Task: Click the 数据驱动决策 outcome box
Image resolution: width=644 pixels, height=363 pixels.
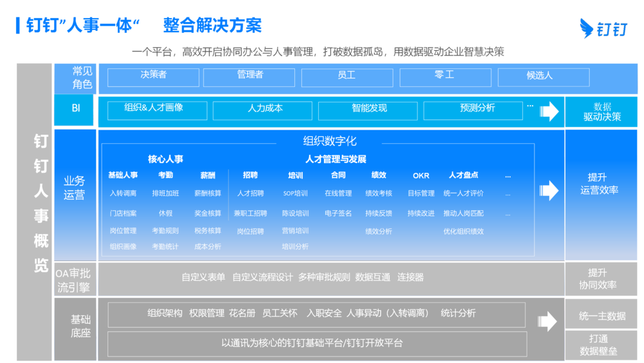Action: point(601,112)
